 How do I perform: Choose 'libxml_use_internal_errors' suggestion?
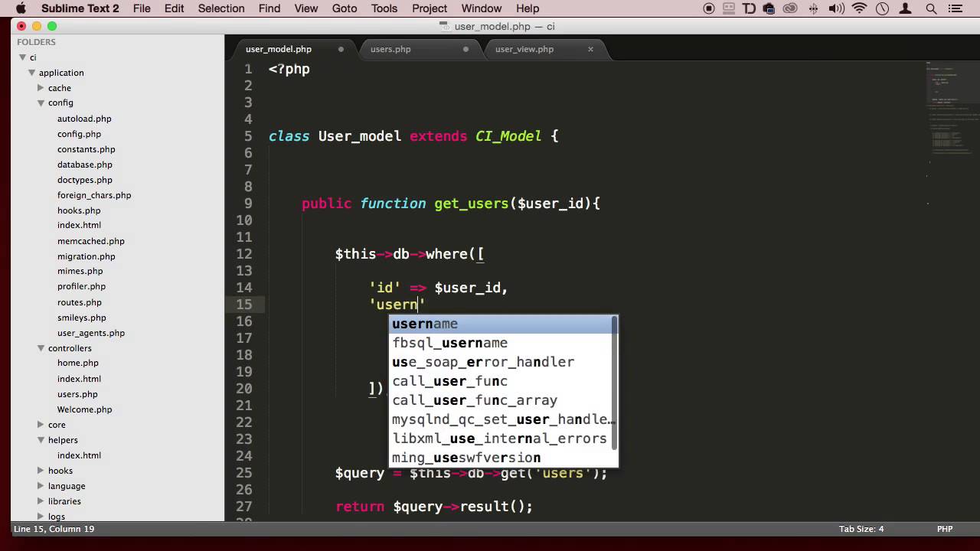[x=501, y=439]
